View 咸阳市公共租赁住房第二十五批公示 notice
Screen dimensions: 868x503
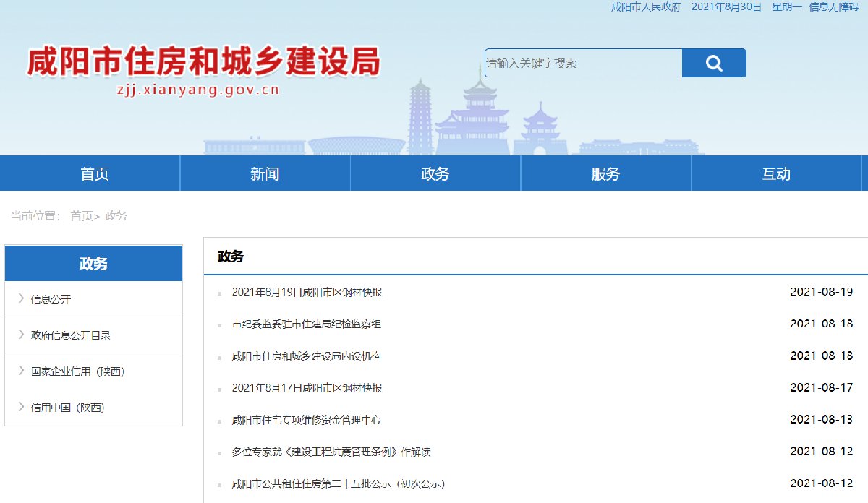(338, 483)
